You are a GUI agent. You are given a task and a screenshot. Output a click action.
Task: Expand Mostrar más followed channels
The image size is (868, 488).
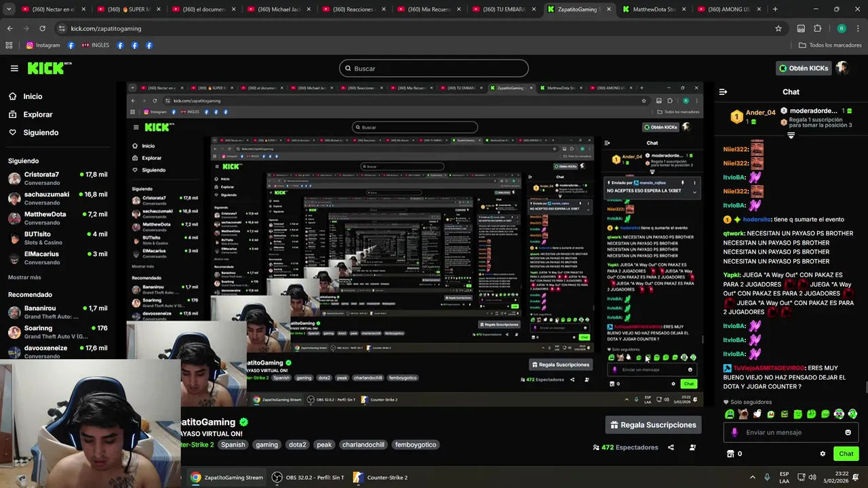(x=24, y=277)
